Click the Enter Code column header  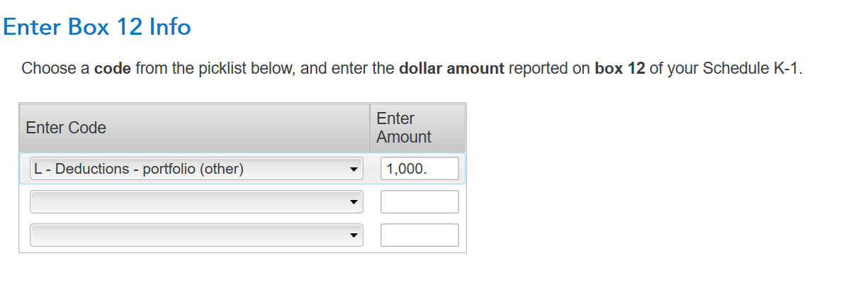66,128
